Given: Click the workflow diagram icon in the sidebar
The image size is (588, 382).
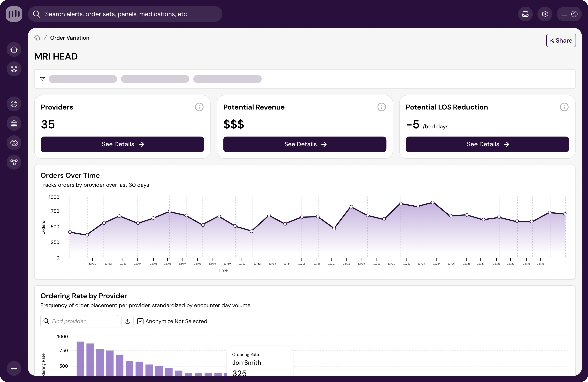Looking at the screenshot, I should 14,162.
